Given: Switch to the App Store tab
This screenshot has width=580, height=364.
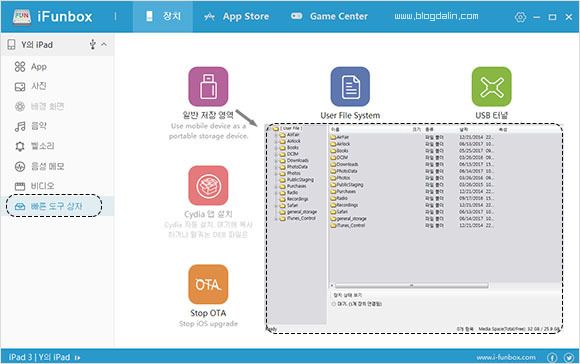Looking at the screenshot, I should point(237,16).
